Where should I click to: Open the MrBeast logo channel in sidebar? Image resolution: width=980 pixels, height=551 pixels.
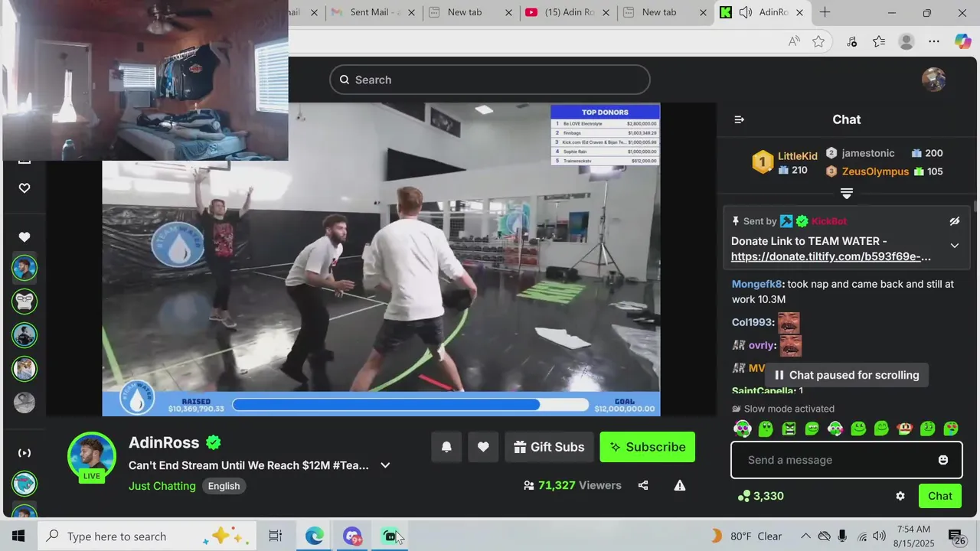(24, 484)
